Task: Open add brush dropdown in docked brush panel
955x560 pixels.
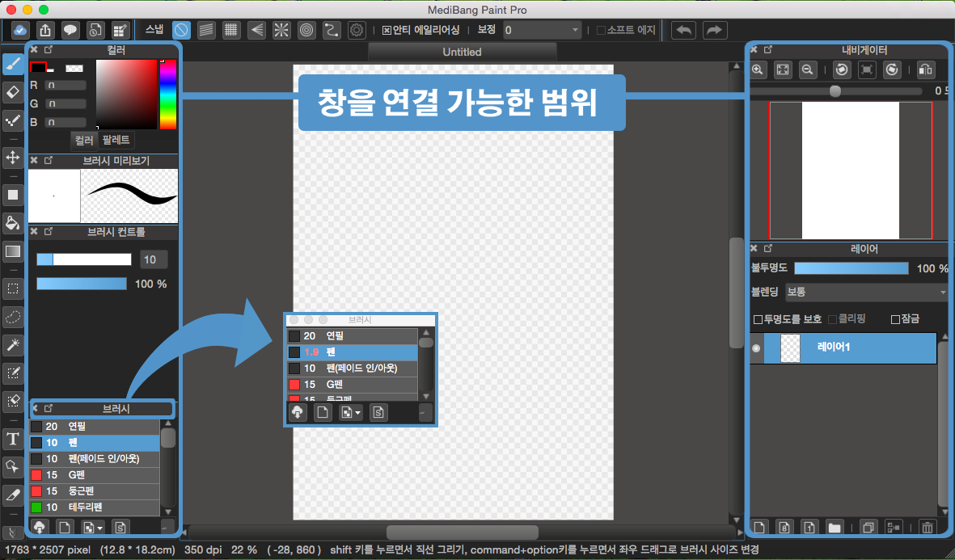Action: 93,527
